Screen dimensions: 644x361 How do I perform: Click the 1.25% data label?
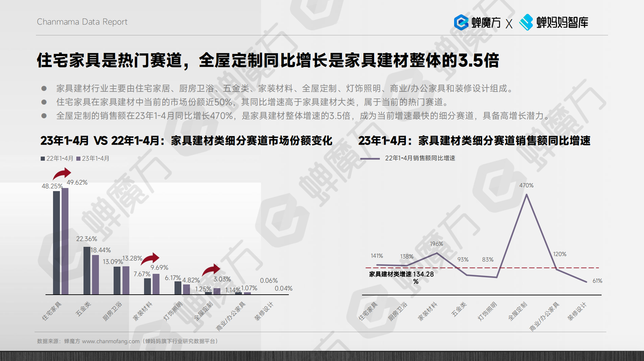click(x=203, y=289)
